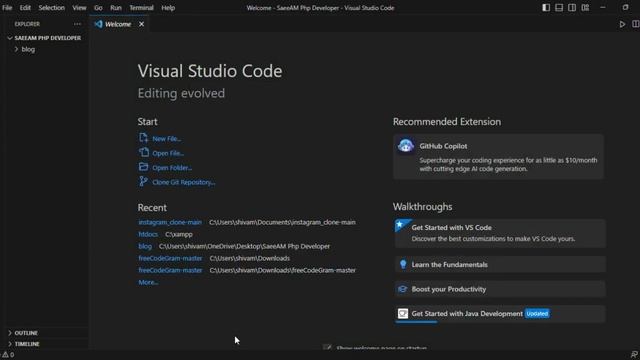Open Boost your Productivity walkthrough
640x360 pixels.
click(x=500, y=289)
